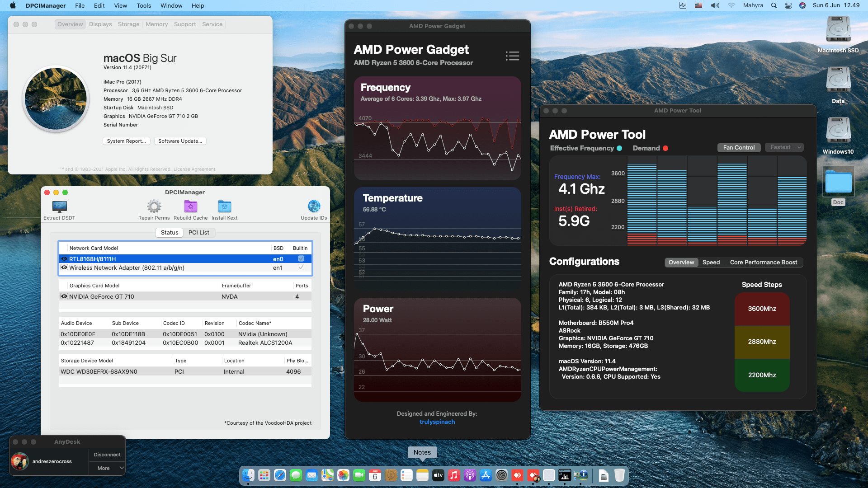The height and width of the screenshot is (488, 868).
Task: Open Finder from the Dock
Action: tap(248, 475)
